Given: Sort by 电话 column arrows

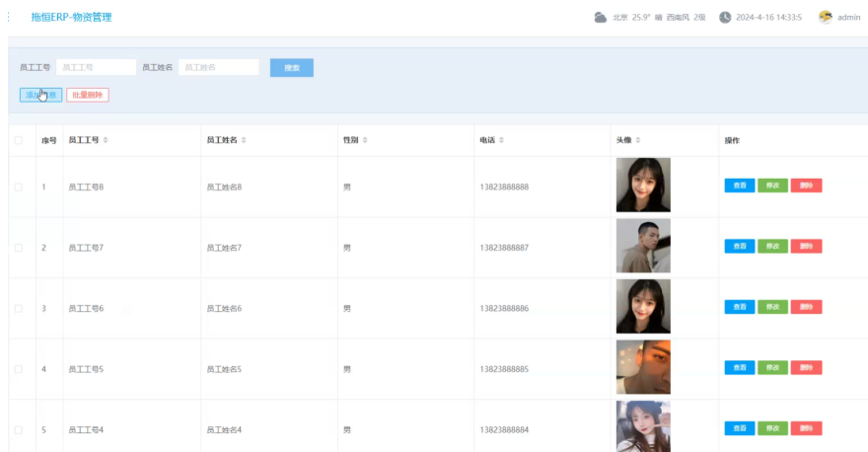Looking at the screenshot, I should pyautogui.click(x=501, y=140).
